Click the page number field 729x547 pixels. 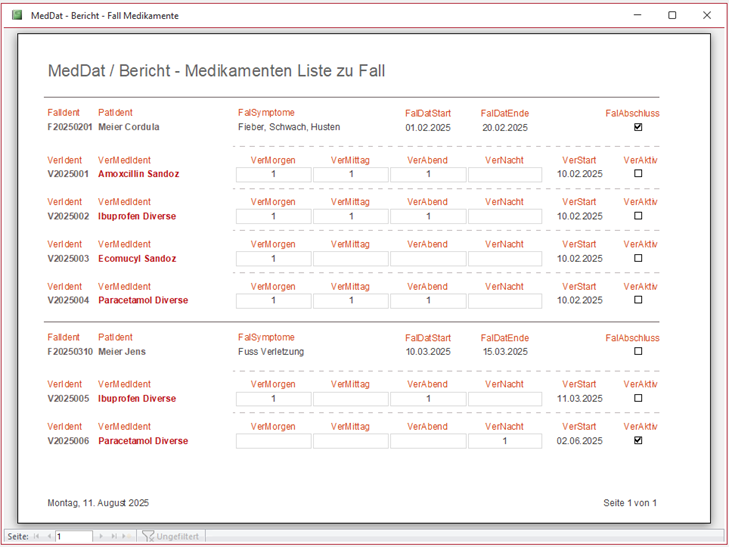(73, 536)
